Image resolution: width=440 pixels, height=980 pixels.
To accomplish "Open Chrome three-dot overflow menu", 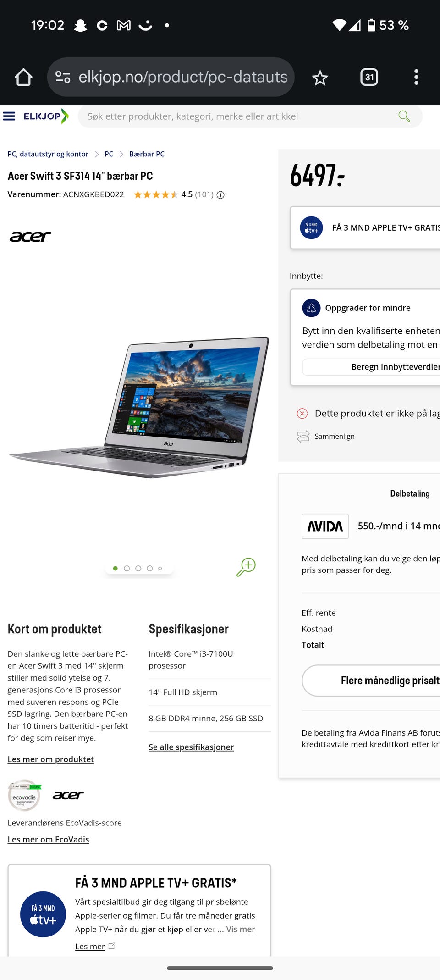I will 416,77.
